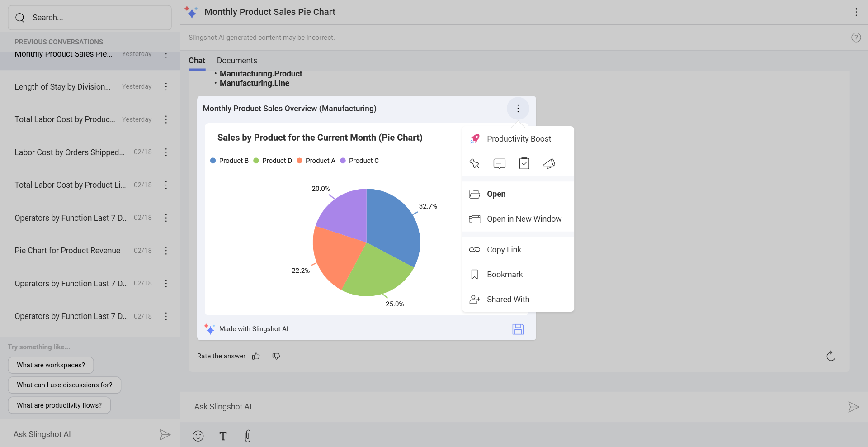868x447 pixels.
Task: Click the help question mark icon
Action: point(856,38)
